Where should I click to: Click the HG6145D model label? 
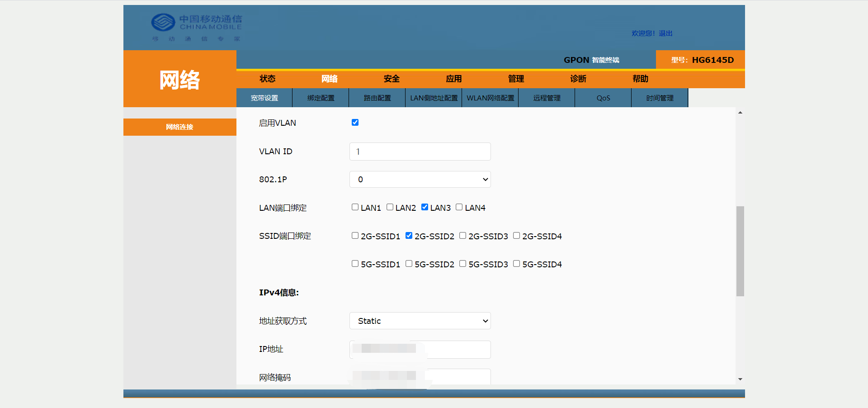click(x=713, y=60)
